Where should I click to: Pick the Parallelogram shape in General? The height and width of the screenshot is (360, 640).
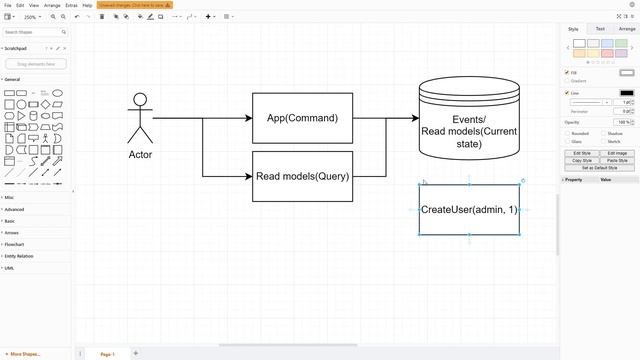pos(58,104)
